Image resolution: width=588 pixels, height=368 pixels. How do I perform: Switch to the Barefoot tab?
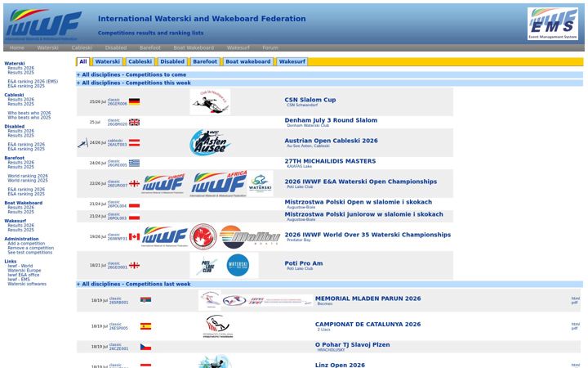point(205,61)
